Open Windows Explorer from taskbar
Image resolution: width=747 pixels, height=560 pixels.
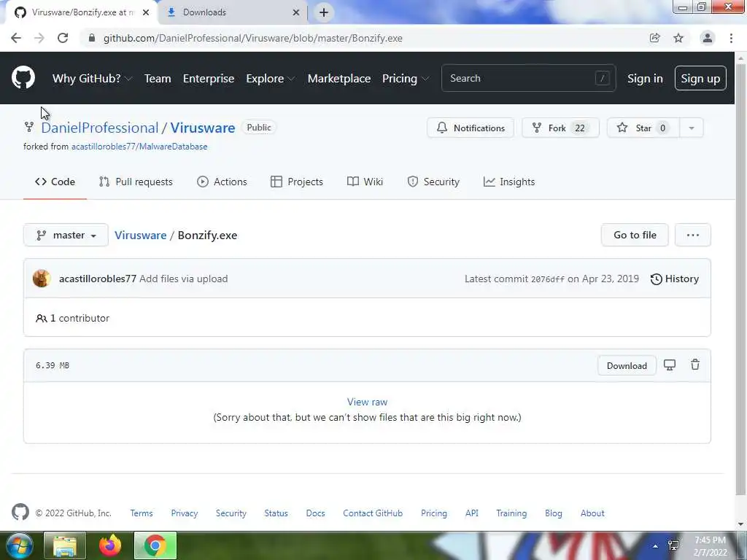tap(65, 545)
